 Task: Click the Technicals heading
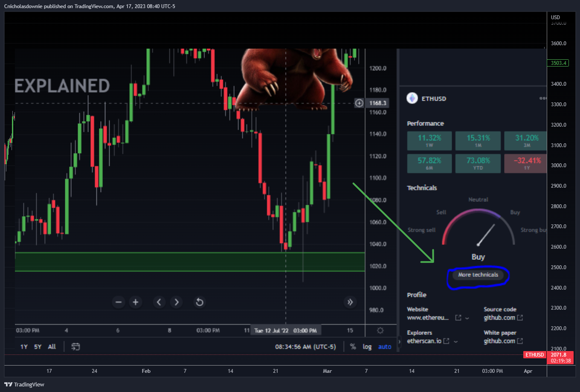pyautogui.click(x=422, y=188)
